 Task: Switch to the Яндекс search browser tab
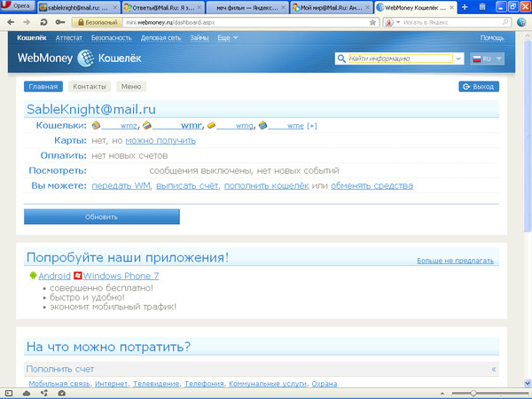pyautogui.click(x=247, y=7)
